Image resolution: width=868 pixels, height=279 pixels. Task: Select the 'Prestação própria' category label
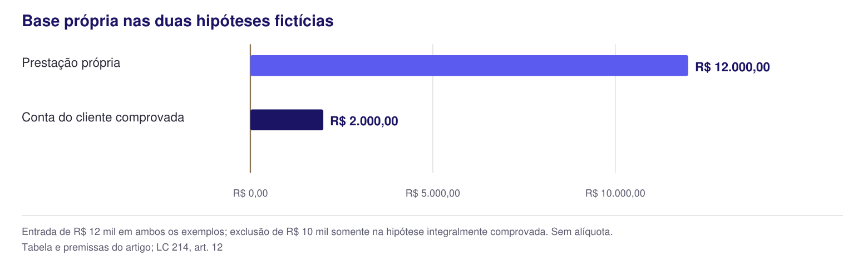coord(71,63)
